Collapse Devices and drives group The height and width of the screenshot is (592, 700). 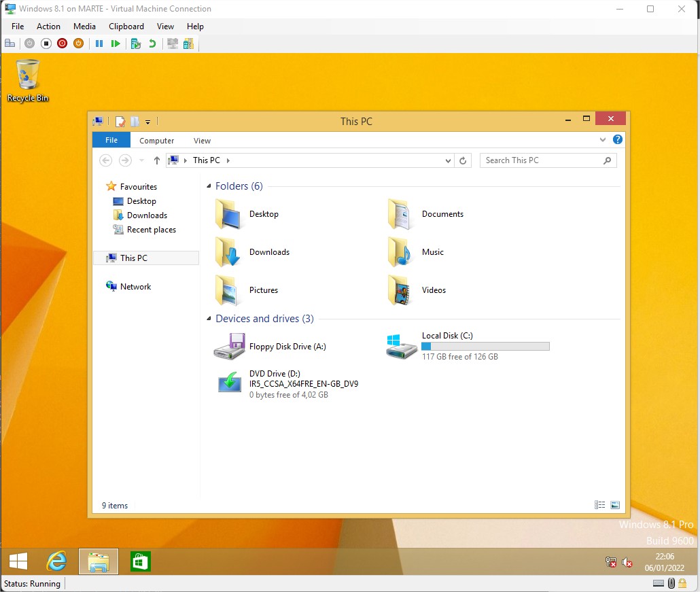tap(209, 319)
